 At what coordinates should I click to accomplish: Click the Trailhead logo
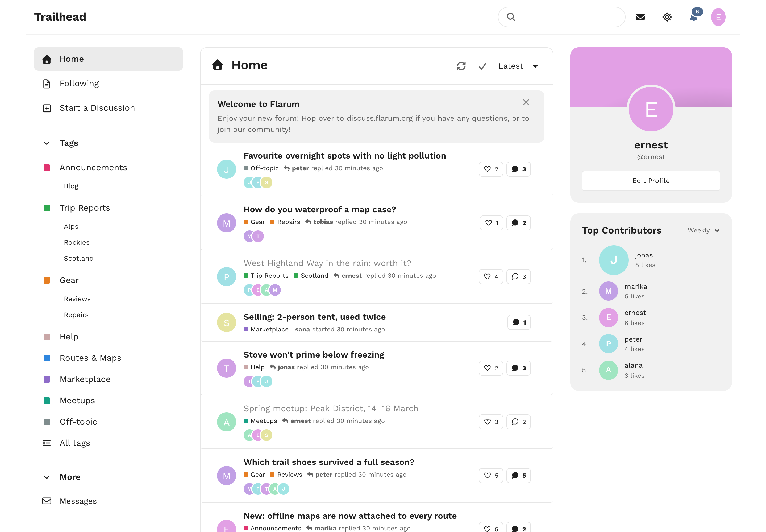pos(60,17)
